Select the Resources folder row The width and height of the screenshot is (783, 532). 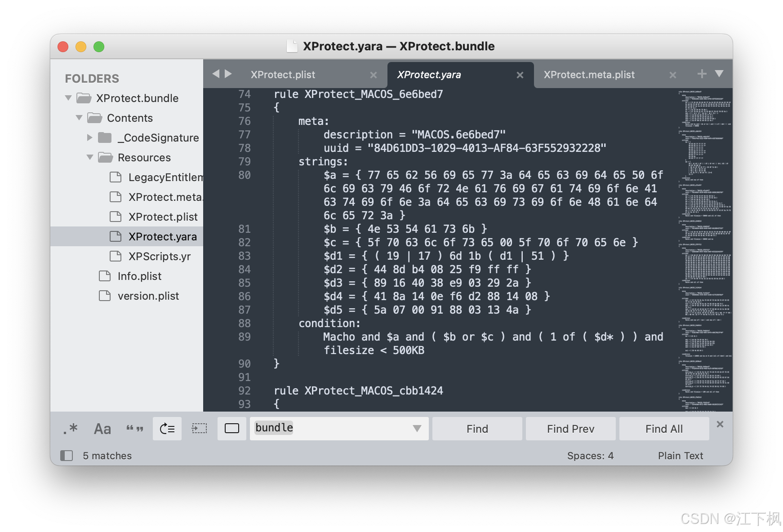(127, 157)
